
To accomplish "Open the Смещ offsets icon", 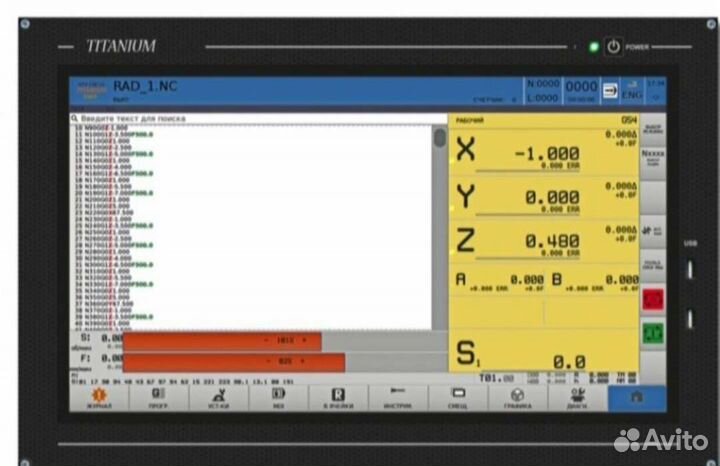I will (x=457, y=398).
